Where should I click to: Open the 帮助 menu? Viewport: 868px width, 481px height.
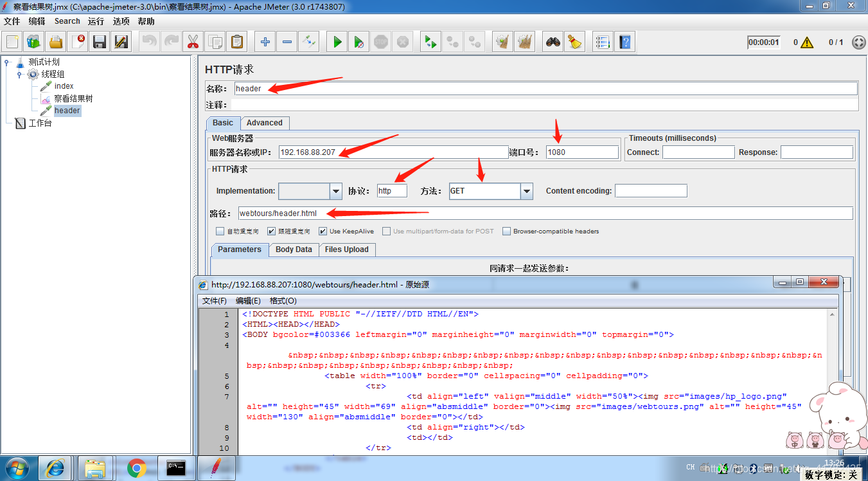[x=146, y=21]
